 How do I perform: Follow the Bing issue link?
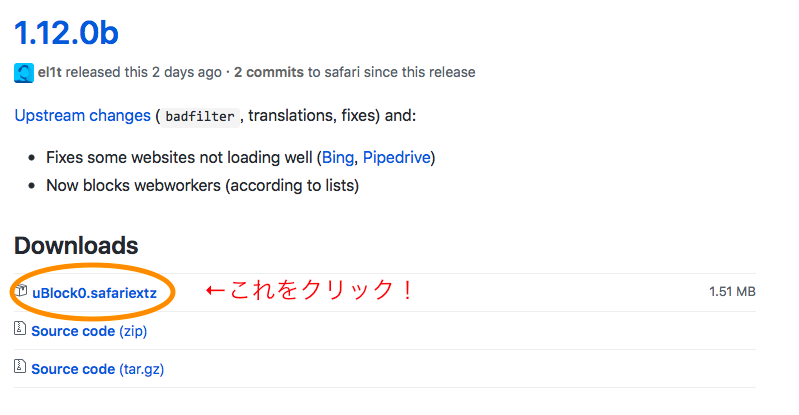tap(337, 158)
